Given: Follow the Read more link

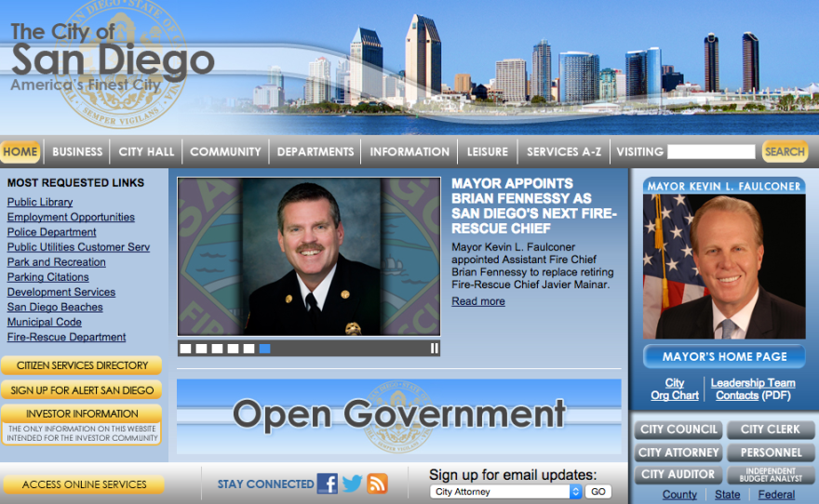Looking at the screenshot, I should click(x=478, y=301).
